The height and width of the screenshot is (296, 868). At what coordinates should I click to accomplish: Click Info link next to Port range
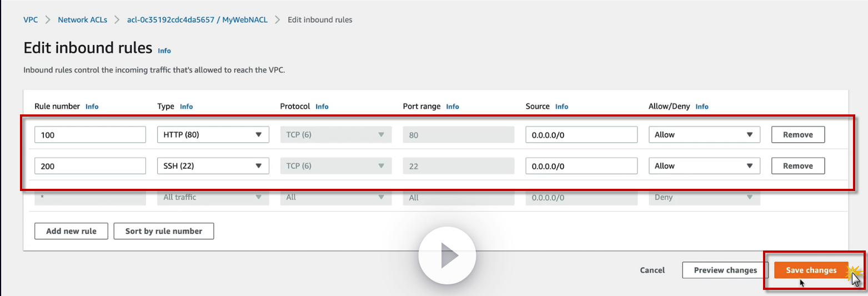pyautogui.click(x=453, y=107)
